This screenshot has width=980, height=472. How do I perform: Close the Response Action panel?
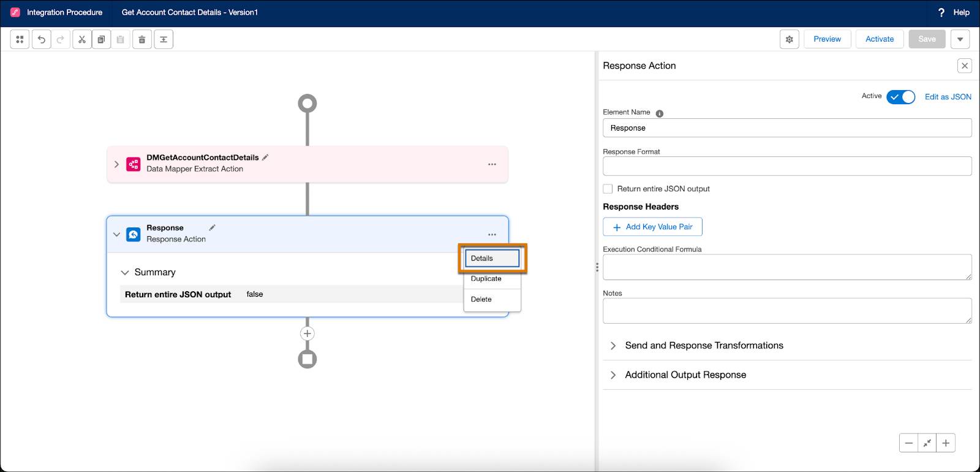coord(965,66)
